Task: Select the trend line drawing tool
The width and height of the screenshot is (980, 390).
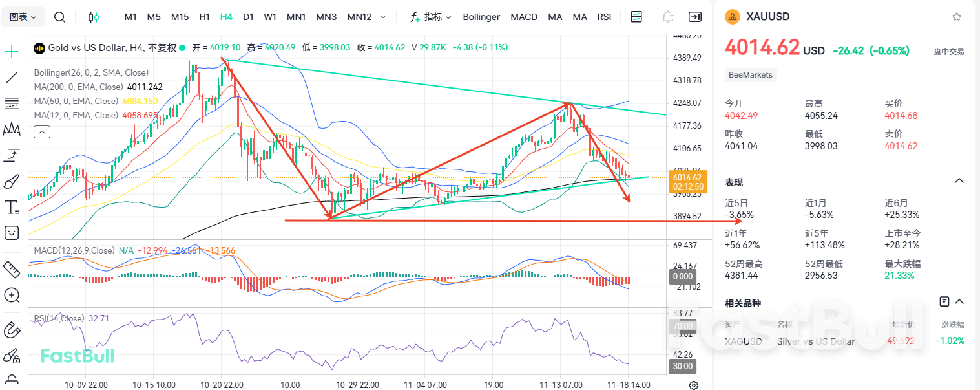Action: 11,78
